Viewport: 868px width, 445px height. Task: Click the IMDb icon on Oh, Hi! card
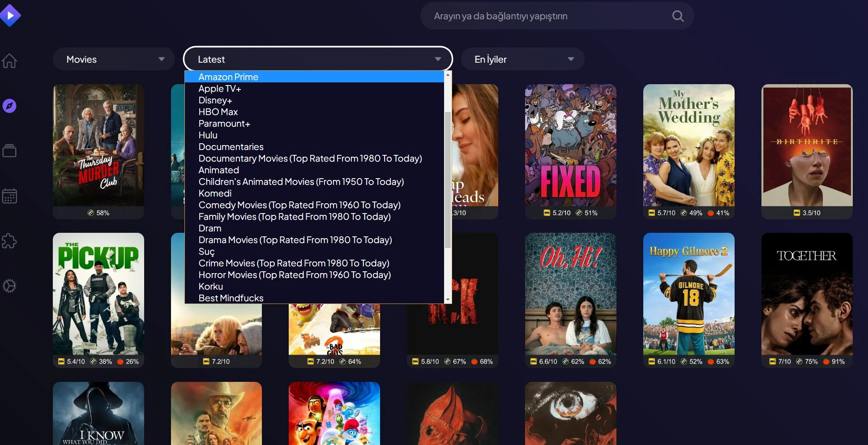pyautogui.click(x=533, y=362)
